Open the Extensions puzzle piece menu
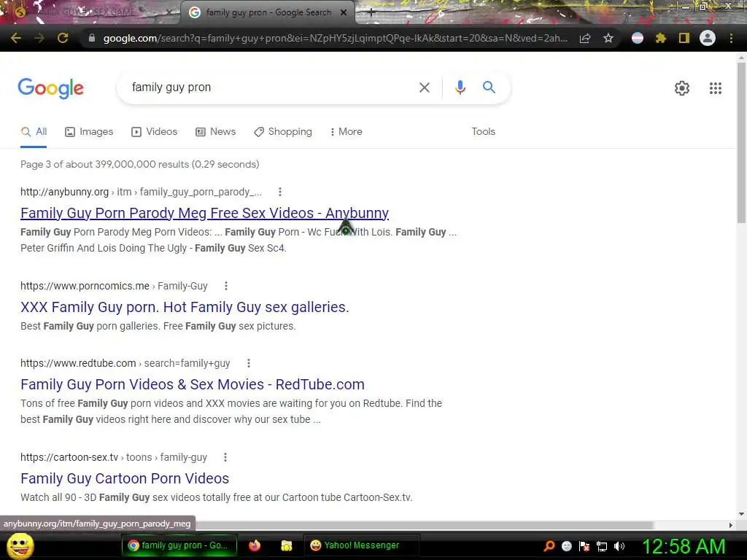Screen dimensions: 747x560 [x=661, y=38]
